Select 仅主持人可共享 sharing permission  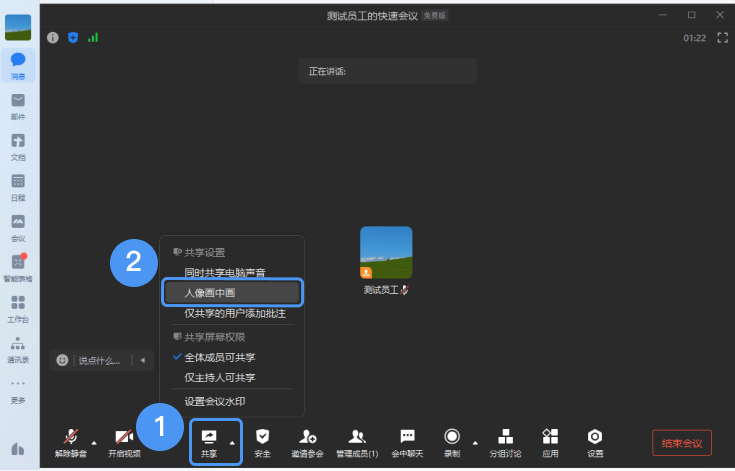[x=220, y=377]
